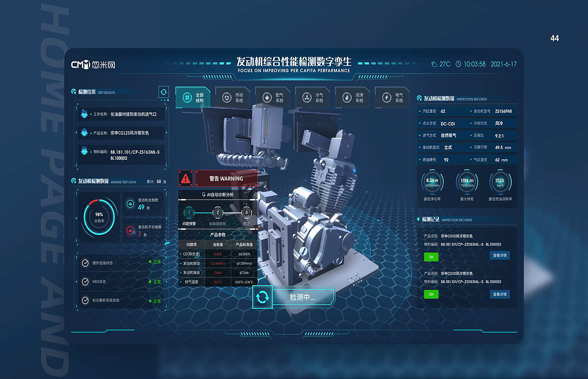
Task: Click the icon beside 产品名称 in 检测结果
Action: pos(84,132)
